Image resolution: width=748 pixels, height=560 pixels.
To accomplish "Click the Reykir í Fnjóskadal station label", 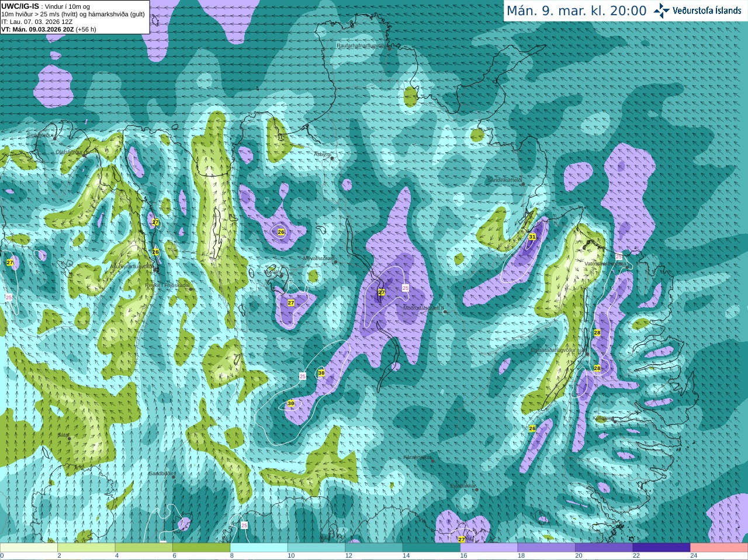I will click(167, 285).
